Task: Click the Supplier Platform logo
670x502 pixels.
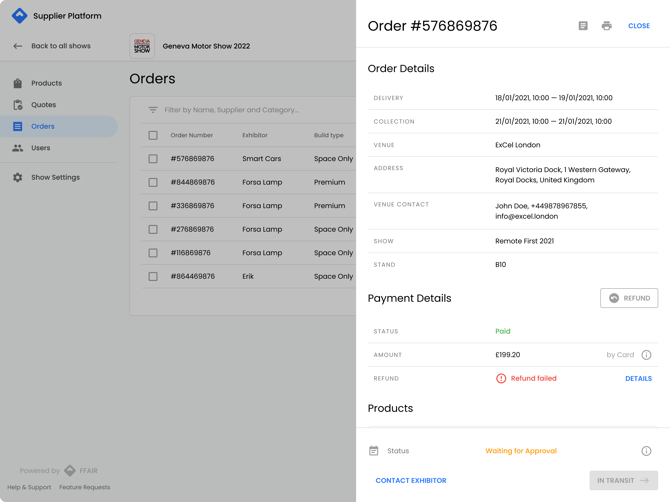Action: pos(19,16)
